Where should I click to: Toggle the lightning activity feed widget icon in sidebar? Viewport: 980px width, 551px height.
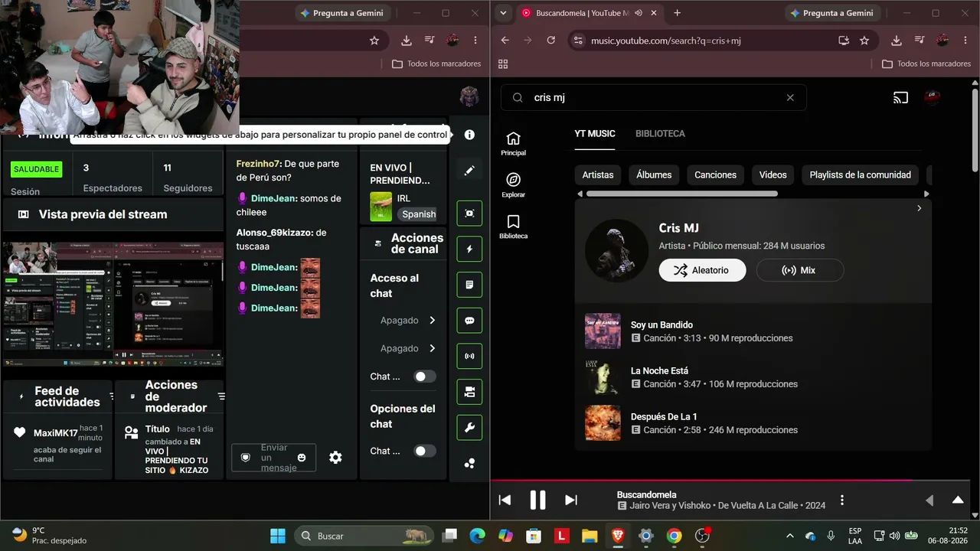coord(469,249)
